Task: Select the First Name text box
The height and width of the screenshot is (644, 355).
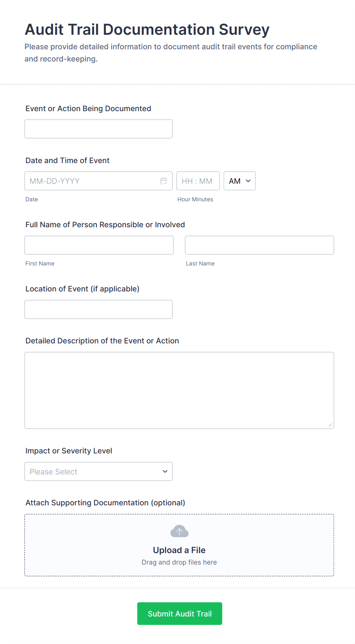Action: [99, 245]
